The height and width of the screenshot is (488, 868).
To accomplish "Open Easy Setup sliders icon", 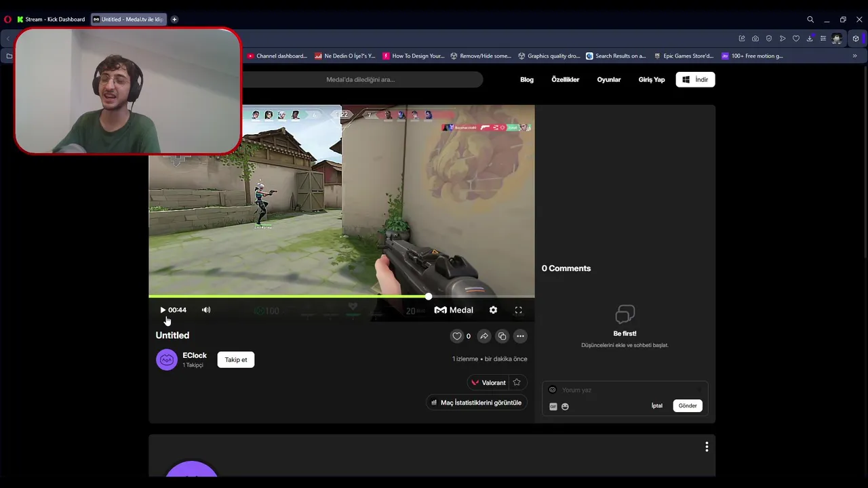I will pyautogui.click(x=823, y=39).
